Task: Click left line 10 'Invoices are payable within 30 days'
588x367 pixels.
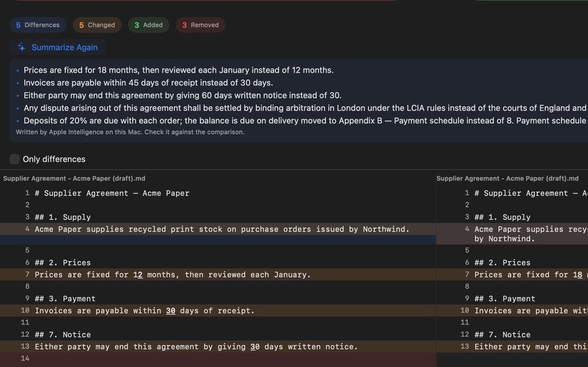Action: pos(144,310)
